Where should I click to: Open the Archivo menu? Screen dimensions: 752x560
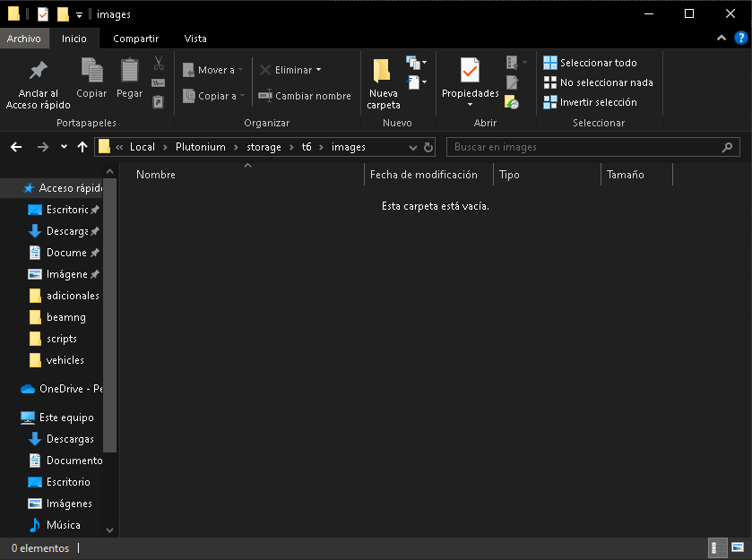[24, 39]
